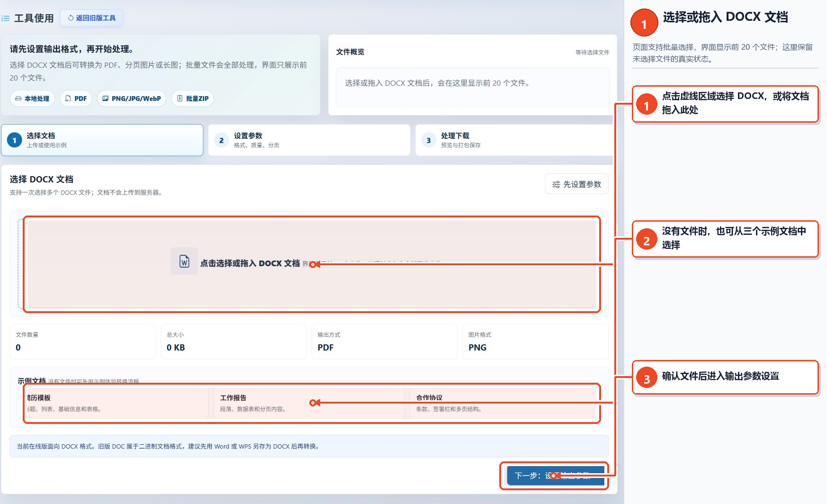Viewport: 827px width, 504px height.
Task: Click the PNG/JPG/WebP chip
Action: tap(132, 99)
